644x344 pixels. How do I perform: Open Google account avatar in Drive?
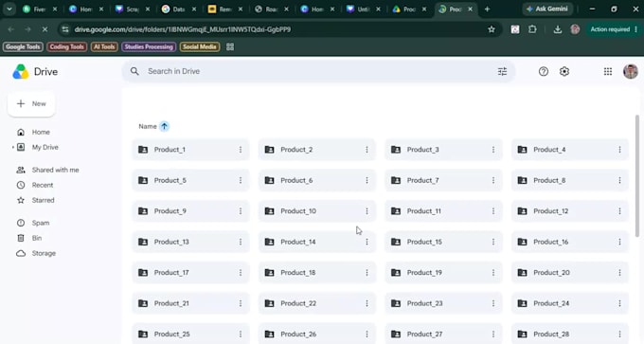[631, 71]
